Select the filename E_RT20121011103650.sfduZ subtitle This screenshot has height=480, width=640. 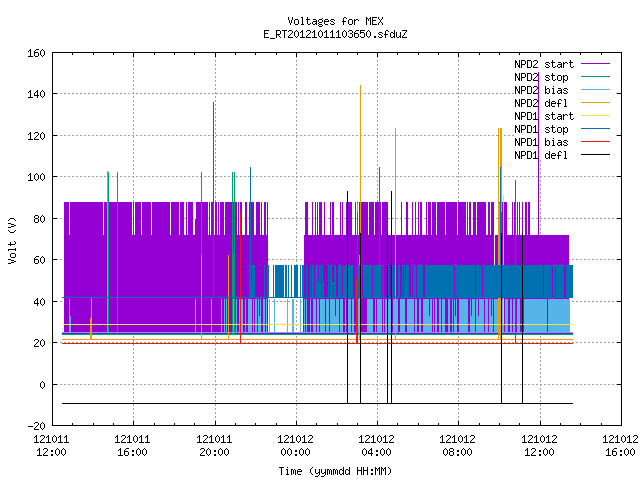pyautogui.click(x=335, y=34)
